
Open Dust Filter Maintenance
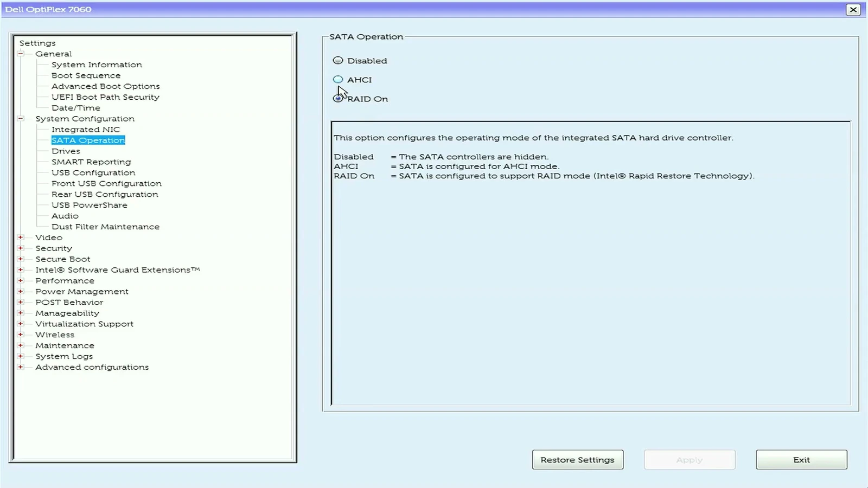(105, 227)
